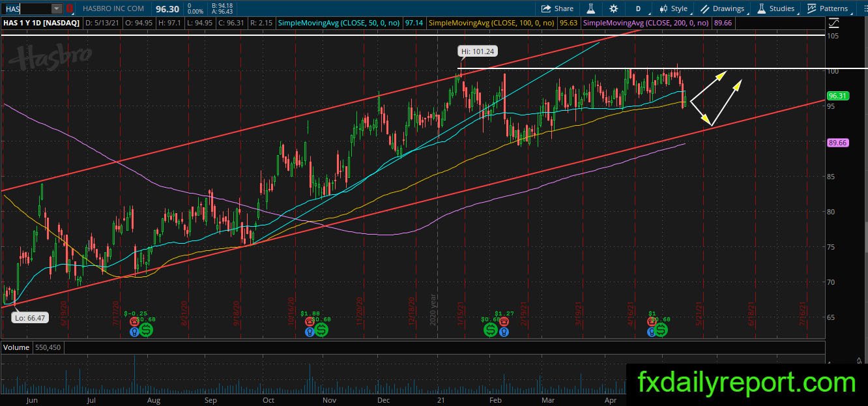
Task: Click the HAS symbol input field
Action: click(26, 8)
